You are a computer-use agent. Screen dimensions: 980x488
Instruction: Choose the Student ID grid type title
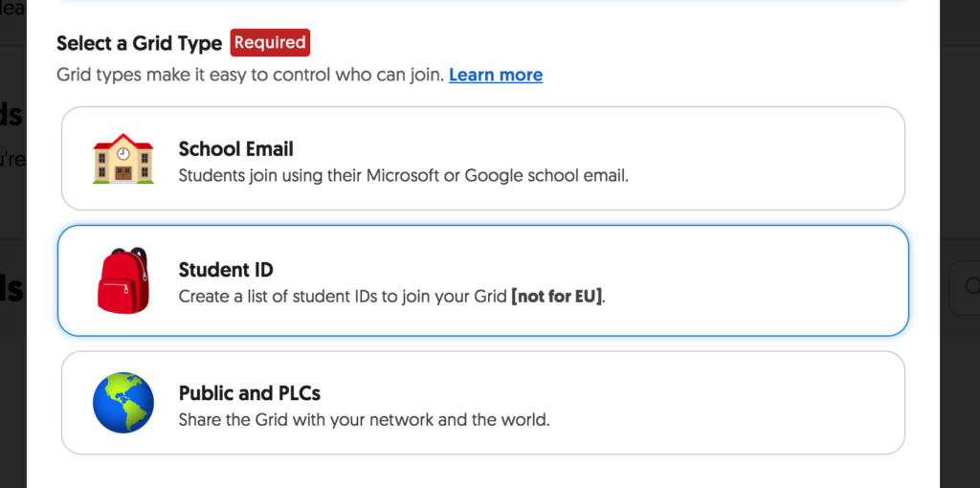point(226,270)
